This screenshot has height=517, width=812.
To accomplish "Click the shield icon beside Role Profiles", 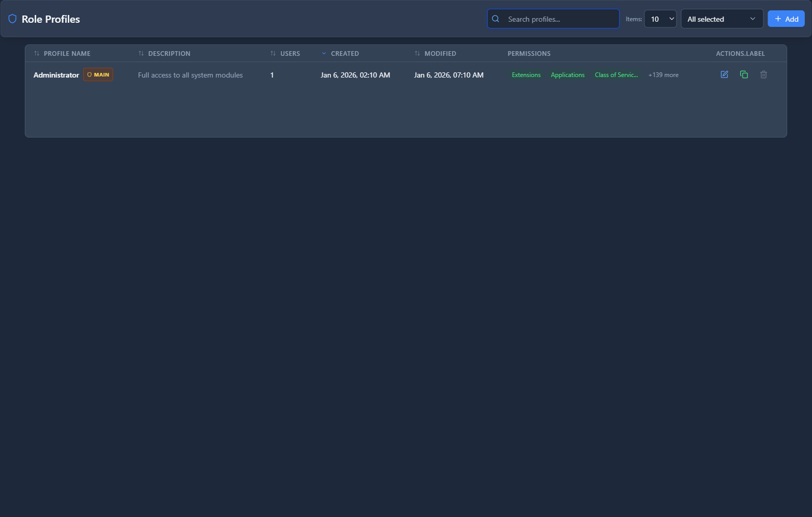I will (x=12, y=19).
